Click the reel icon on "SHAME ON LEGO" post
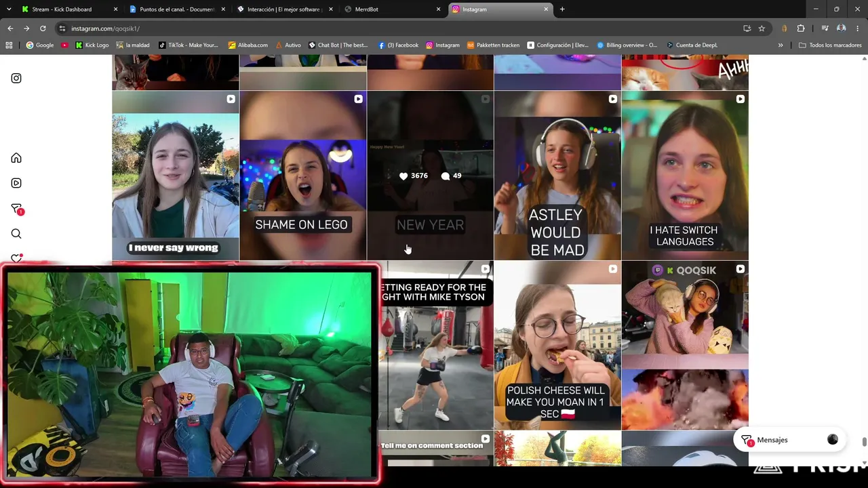 coord(358,99)
